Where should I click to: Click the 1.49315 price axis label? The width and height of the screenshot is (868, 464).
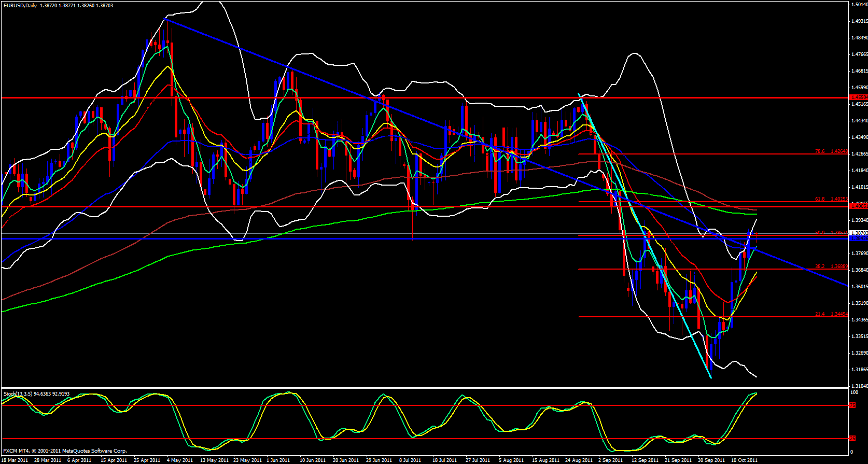859,21
